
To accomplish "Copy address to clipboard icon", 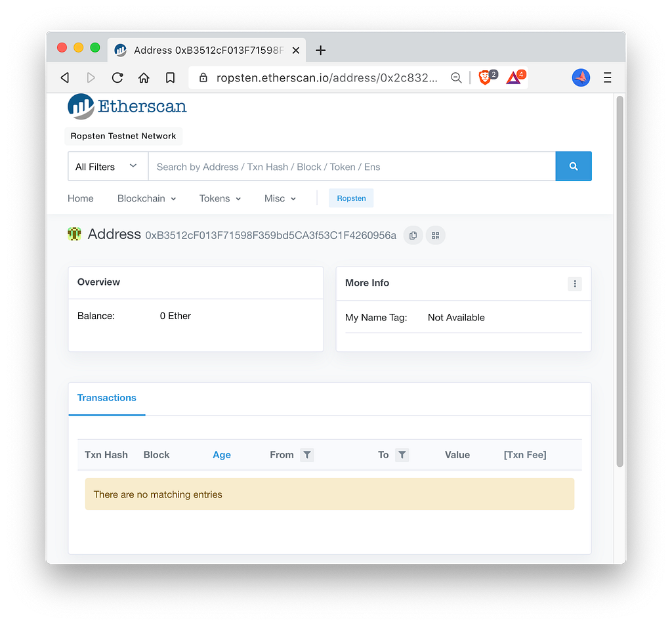I will point(413,235).
